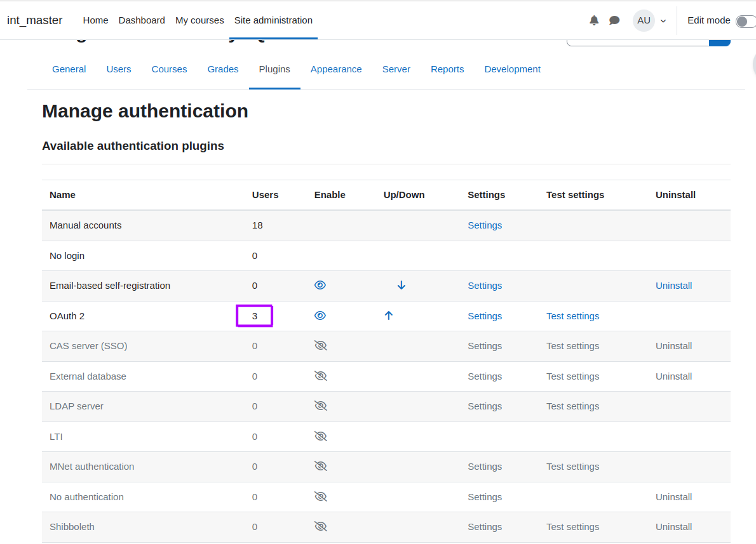Open LDAP server Settings
The height and width of the screenshot is (544, 756).
(x=485, y=406)
